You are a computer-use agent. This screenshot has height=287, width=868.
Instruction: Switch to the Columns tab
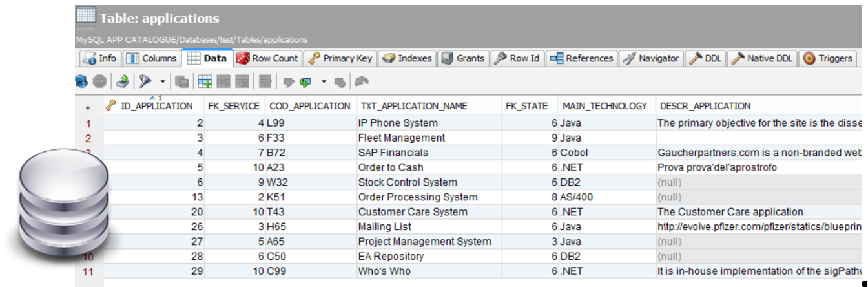151,58
